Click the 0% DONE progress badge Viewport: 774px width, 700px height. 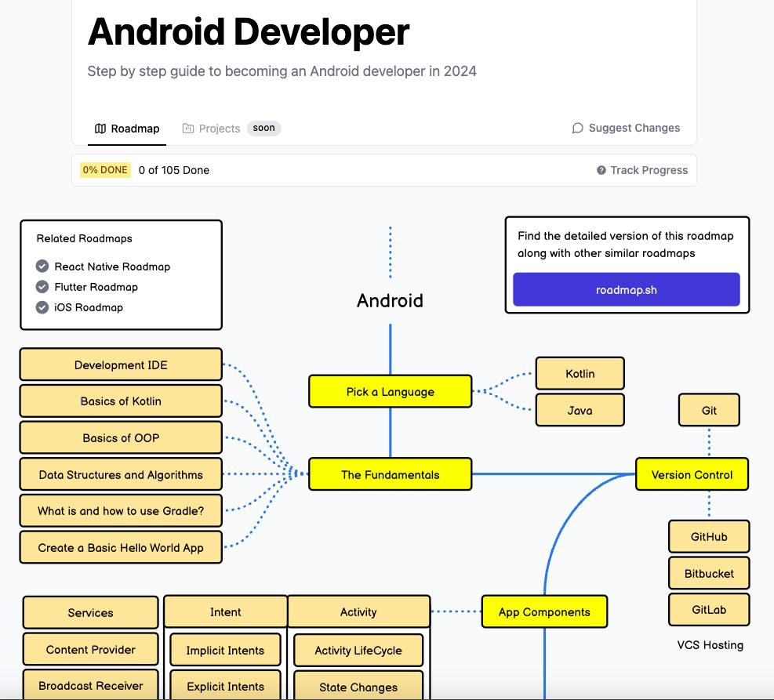105,170
